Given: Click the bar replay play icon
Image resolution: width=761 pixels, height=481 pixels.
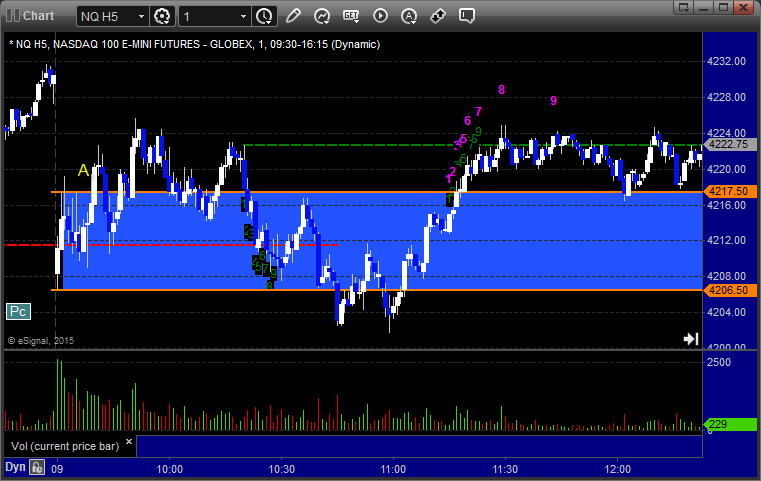Looking at the screenshot, I should coord(380,16).
